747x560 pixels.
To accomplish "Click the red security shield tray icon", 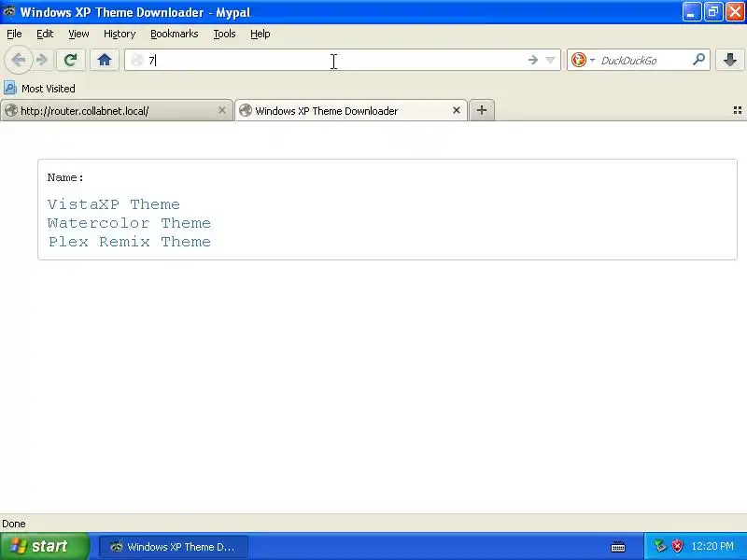I will coord(677,546).
